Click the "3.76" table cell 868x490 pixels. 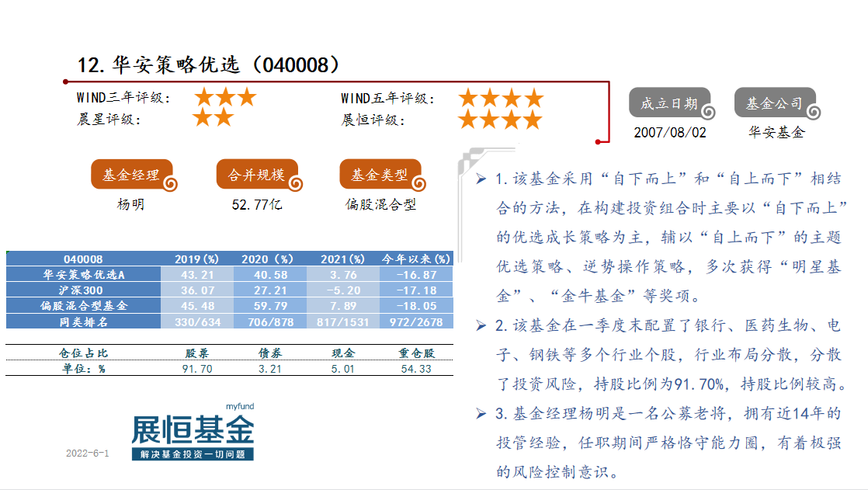click(343, 275)
